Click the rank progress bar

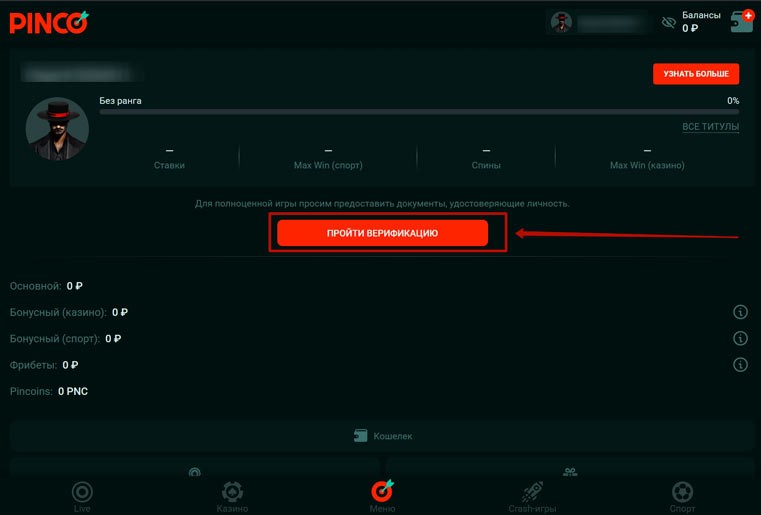click(x=419, y=112)
